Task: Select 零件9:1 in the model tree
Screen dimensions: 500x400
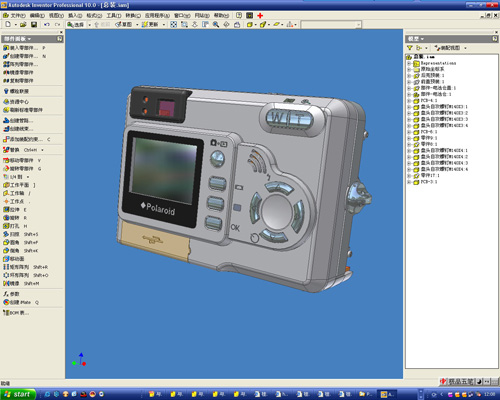Action: (x=429, y=138)
